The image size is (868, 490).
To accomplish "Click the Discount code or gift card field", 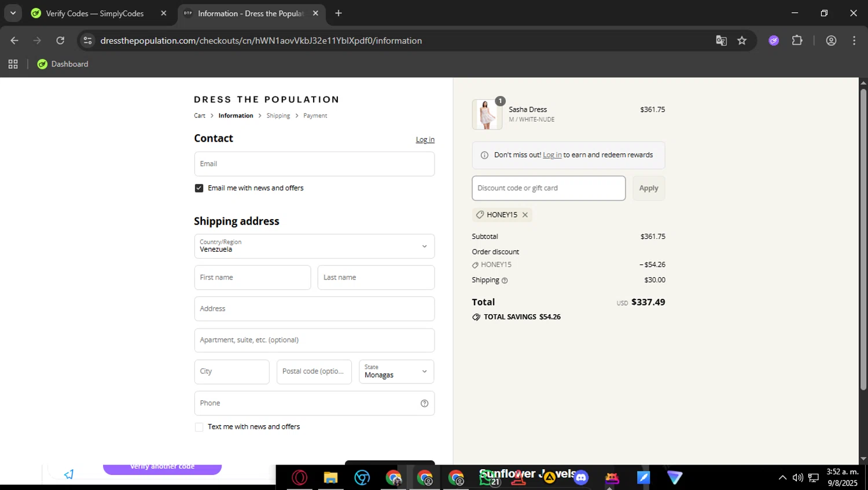I will [549, 188].
